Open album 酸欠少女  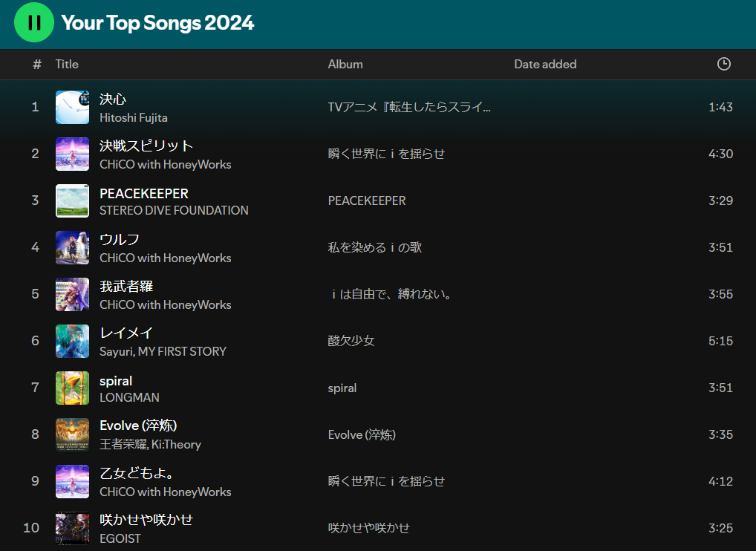pyautogui.click(x=351, y=341)
